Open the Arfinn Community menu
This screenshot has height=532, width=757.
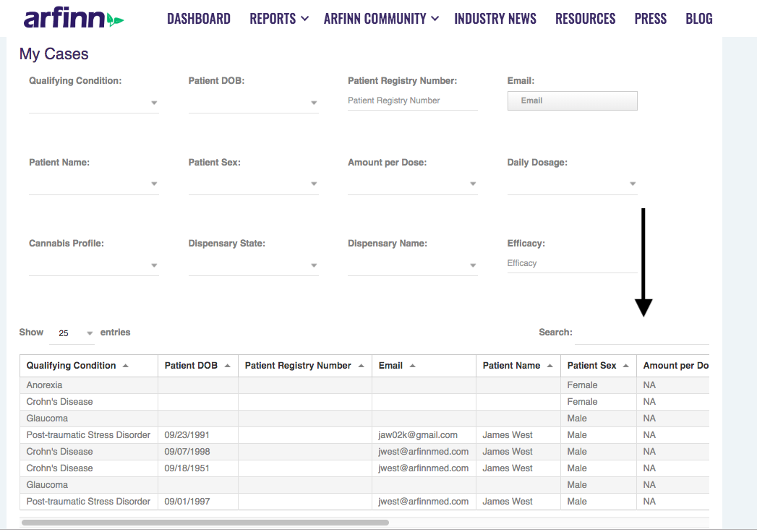(381, 19)
